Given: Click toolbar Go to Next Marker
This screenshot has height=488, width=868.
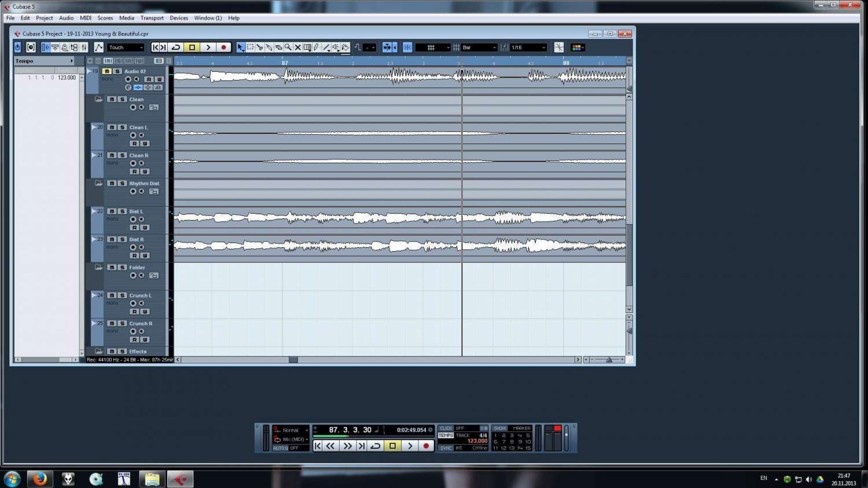Looking at the screenshot, I should coord(163,47).
